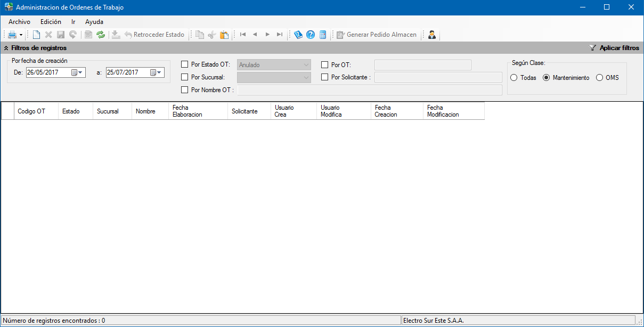Collapse the Filtros de registros panel
This screenshot has height=327, width=644.
(6, 48)
